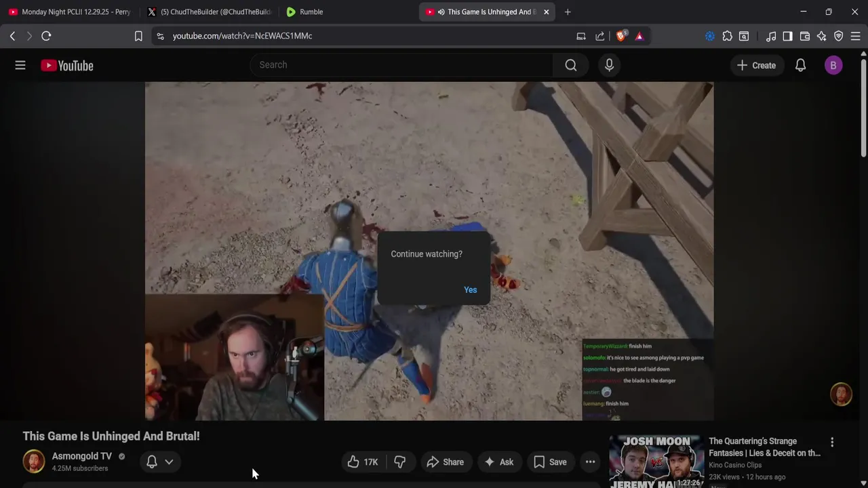Open Josh Moon vs Jeremy video thumbnail

pyautogui.click(x=656, y=462)
